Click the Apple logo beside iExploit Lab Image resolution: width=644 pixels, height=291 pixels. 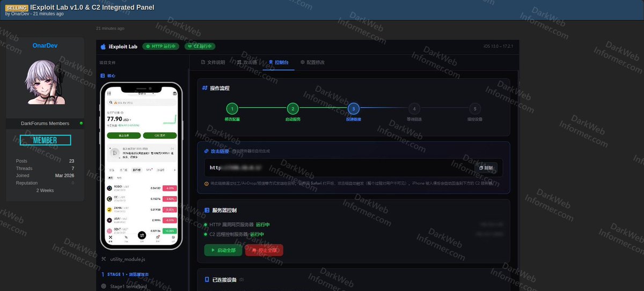pyautogui.click(x=104, y=47)
